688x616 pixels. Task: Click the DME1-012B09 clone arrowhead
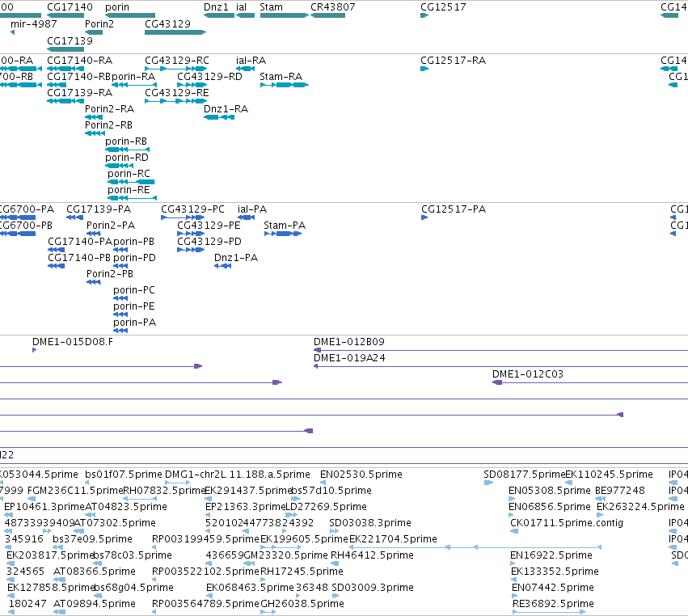317,350
